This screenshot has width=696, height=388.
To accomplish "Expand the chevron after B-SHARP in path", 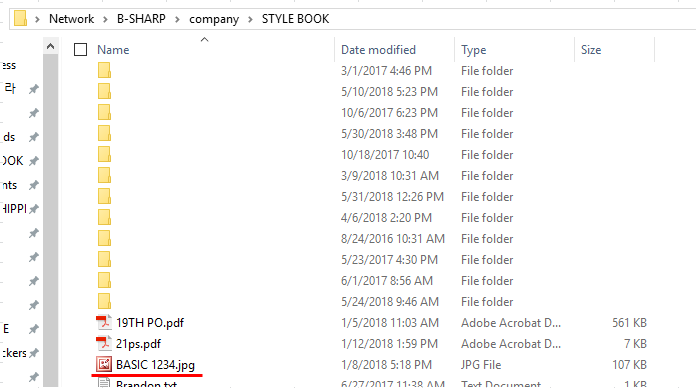I will click(x=177, y=19).
